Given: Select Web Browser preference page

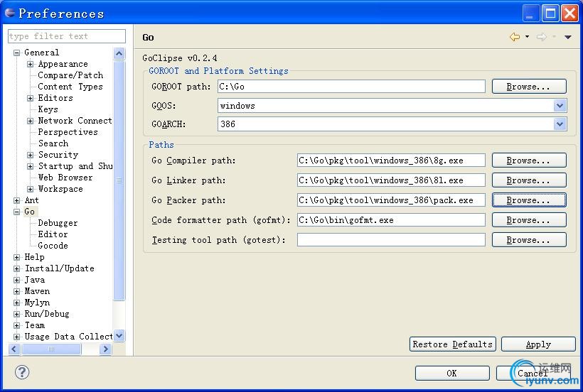Looking at the screenshot, I should (x=65, y=178).
